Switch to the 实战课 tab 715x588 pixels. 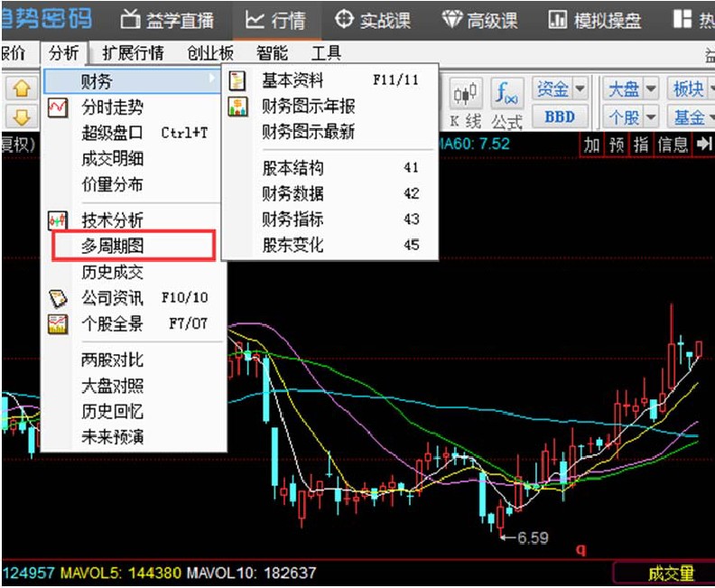[x=374, y=19]
